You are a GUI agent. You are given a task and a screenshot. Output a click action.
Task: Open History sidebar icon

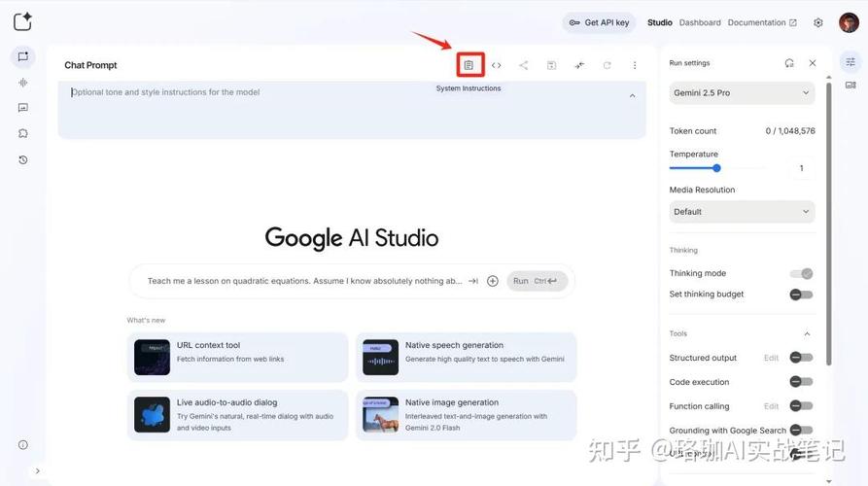[x=22, y=160]
